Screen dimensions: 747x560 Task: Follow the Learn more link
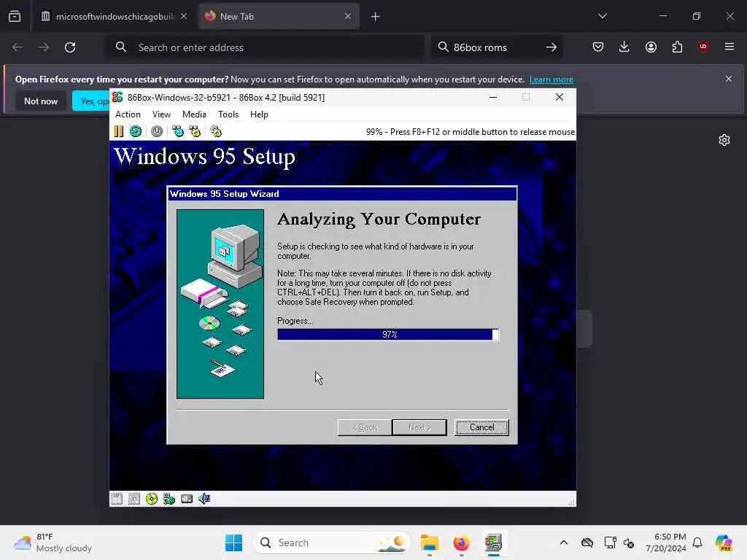tap(551, 79)
